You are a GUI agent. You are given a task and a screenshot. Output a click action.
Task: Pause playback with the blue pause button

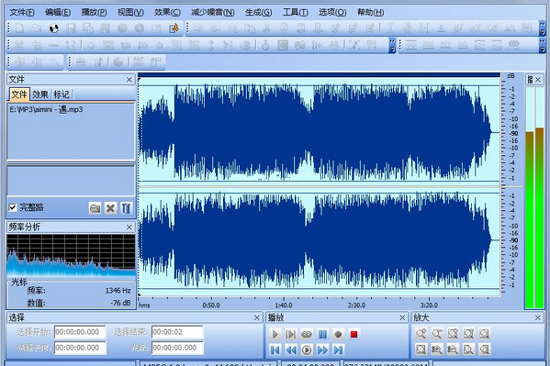click(x=322, y=334)
